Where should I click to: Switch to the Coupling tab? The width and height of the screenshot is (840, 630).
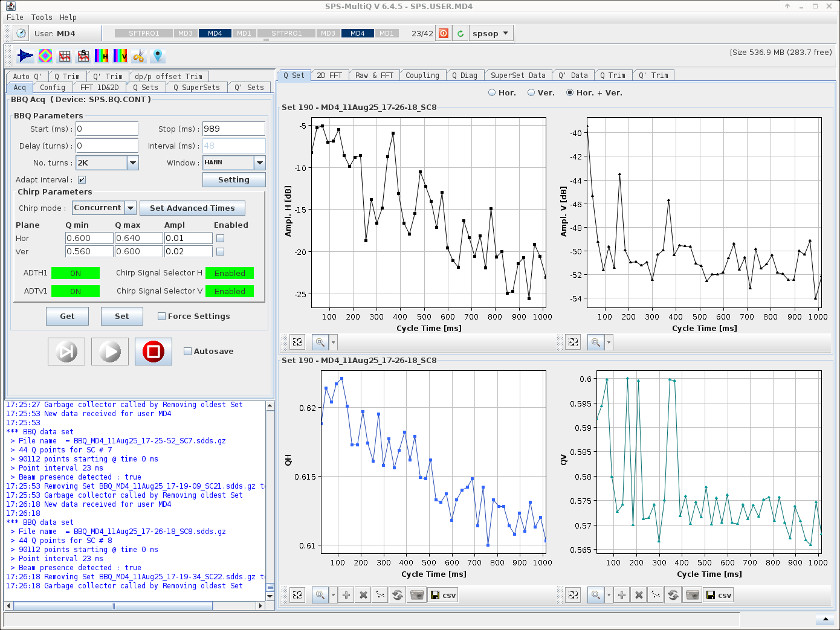coord(422,76)
